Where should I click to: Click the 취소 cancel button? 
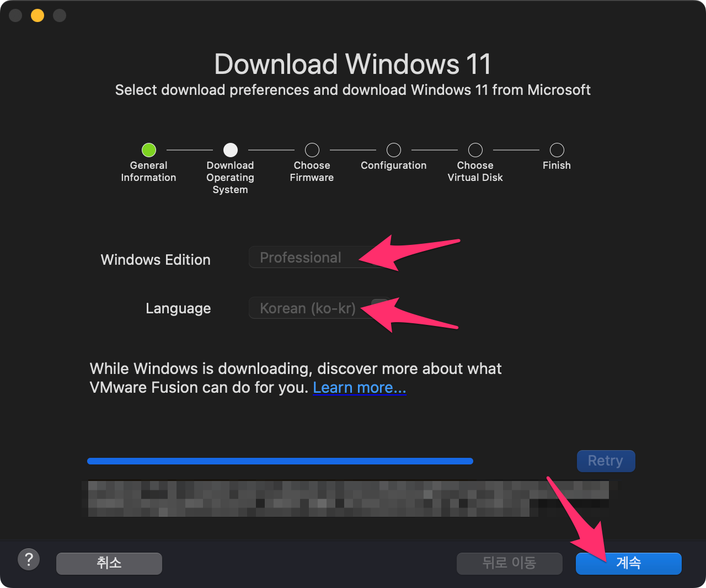(x=109, y=563)
